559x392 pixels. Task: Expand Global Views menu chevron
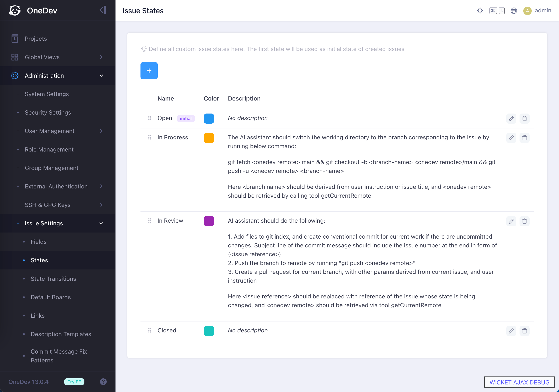(x=101, y=57)
